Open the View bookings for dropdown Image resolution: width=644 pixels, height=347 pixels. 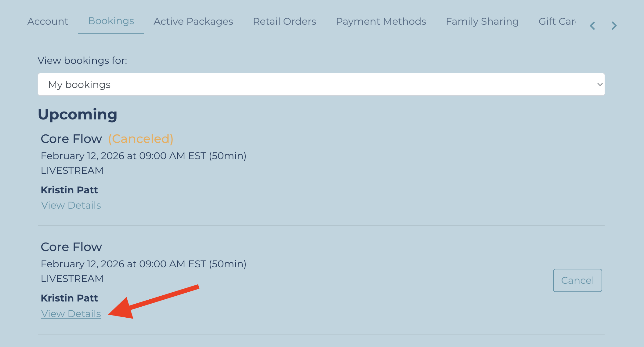[x=321, y=84]
